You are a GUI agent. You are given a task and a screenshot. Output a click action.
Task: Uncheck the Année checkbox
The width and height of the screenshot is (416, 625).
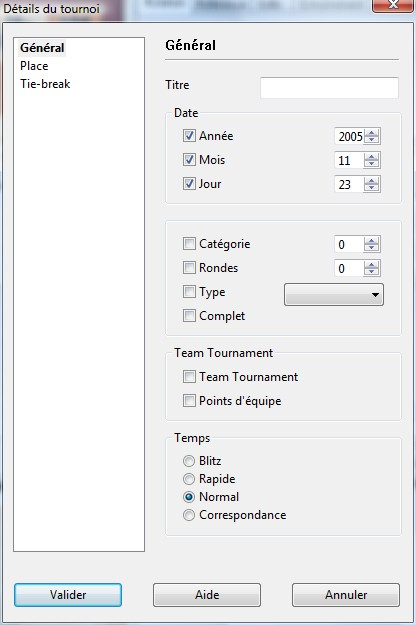coord(189,136)
